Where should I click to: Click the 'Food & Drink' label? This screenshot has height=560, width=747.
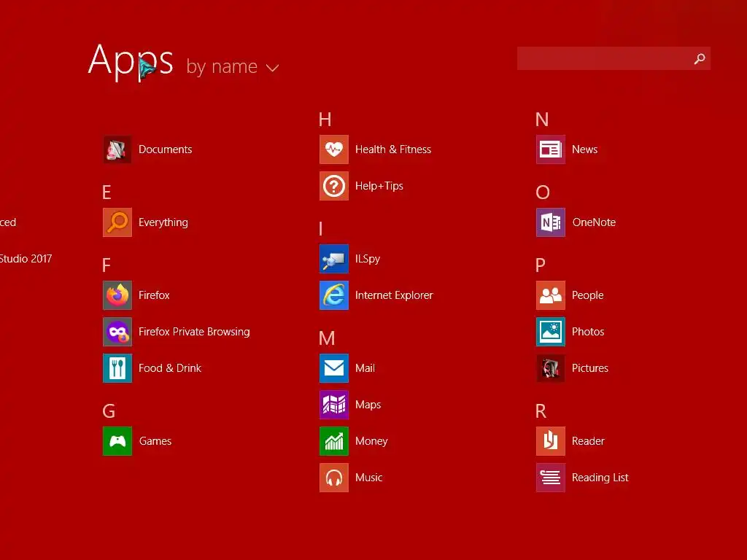pyautogui.click(x=169, y=368)
